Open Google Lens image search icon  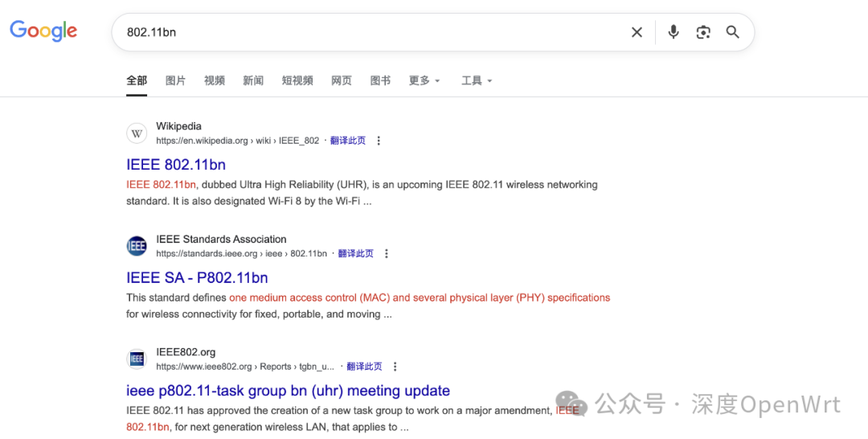(x=703, y=32)
